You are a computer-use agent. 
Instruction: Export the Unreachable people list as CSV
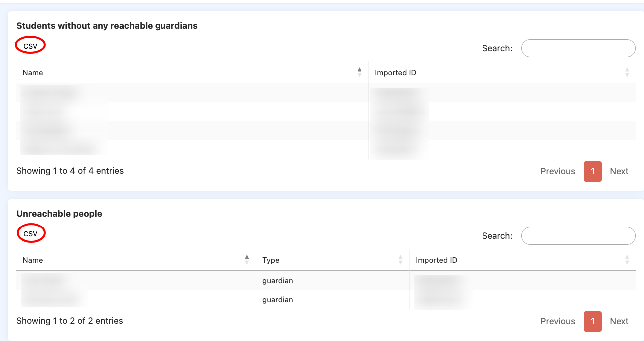click(x=31, y=233)
